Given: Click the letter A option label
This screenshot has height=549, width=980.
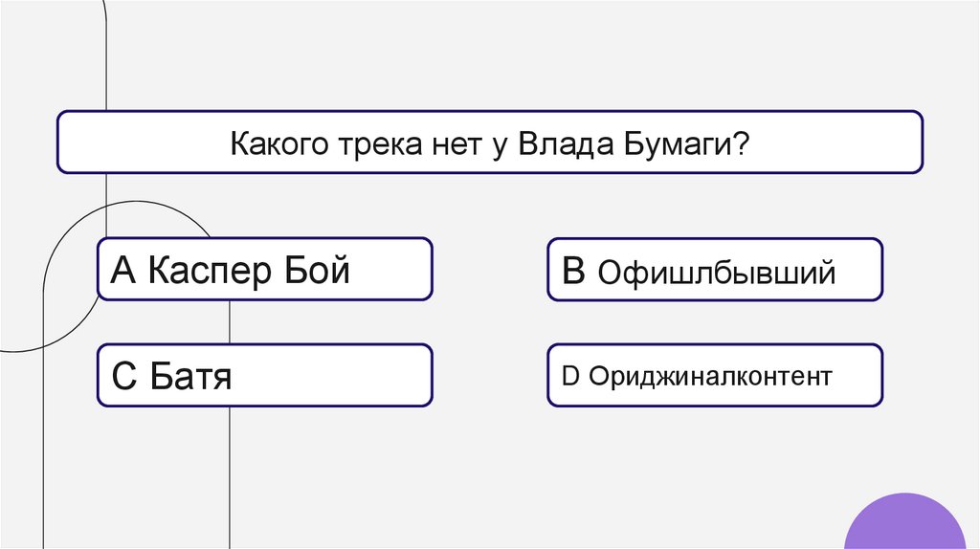Looking at the screenshot, I should pyautogui.click(x=125, y=272).
